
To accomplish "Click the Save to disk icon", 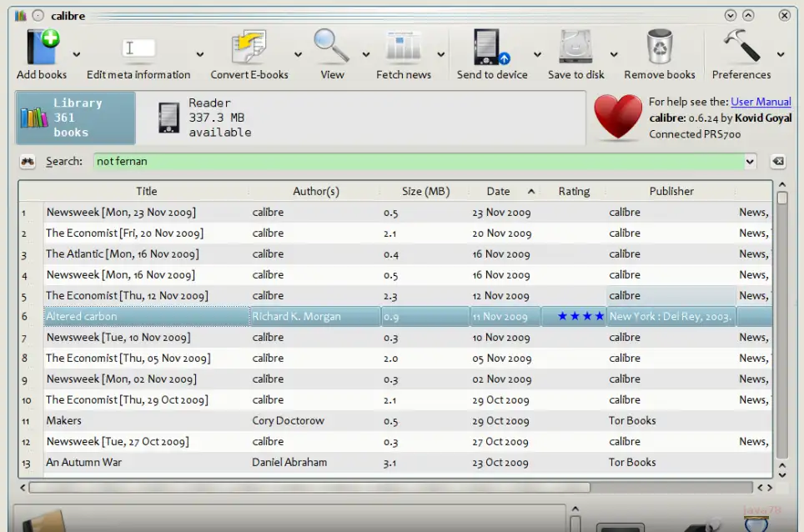I will (575, 48).
